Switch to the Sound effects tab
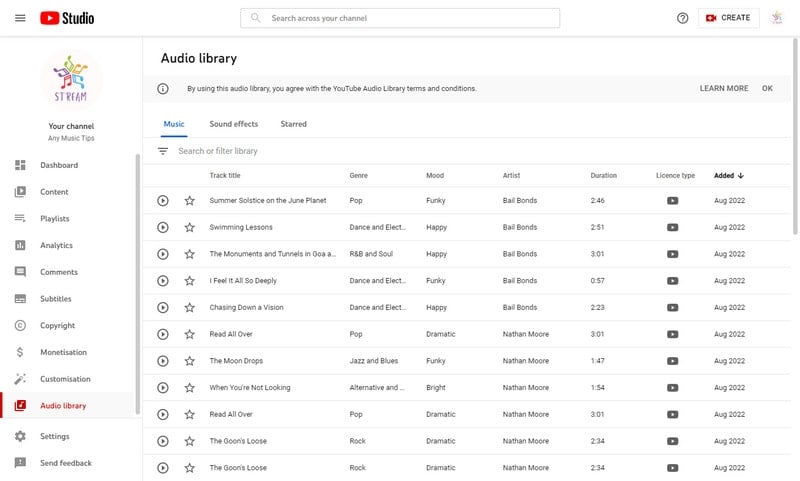The image size is (800, 481). tap(234, 124)
